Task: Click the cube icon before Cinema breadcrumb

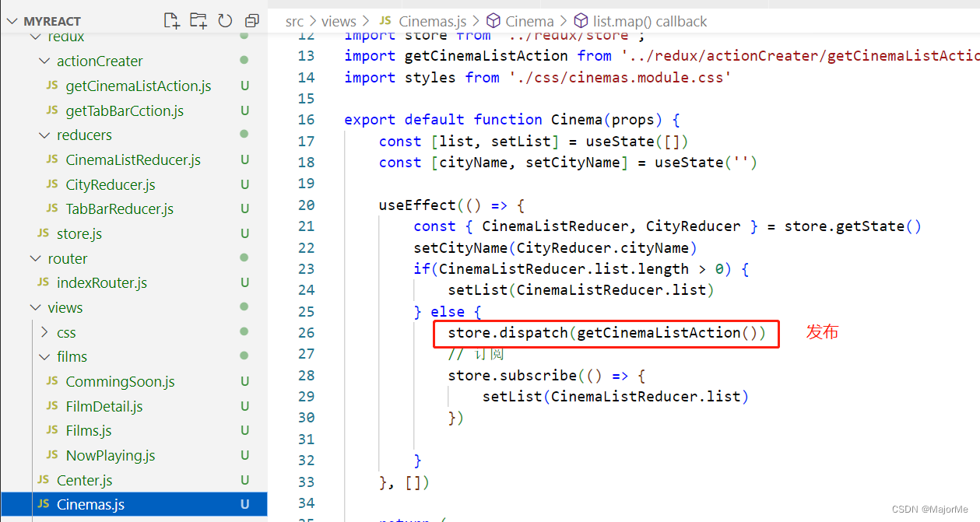Action: (x=494, y=22)
